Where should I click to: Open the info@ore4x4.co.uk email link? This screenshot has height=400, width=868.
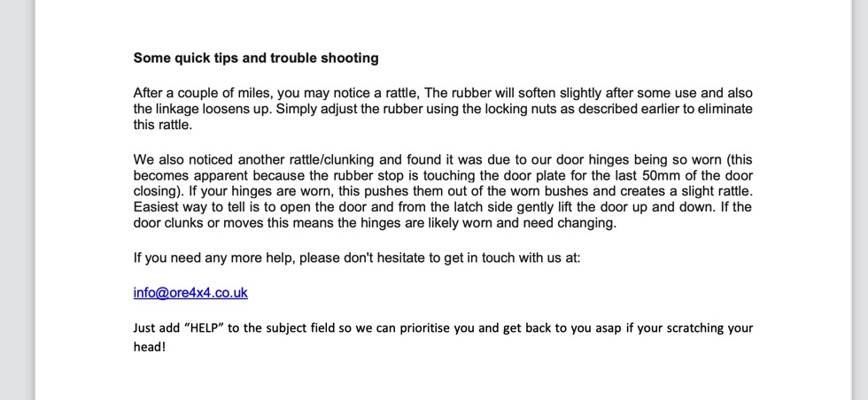190,293
